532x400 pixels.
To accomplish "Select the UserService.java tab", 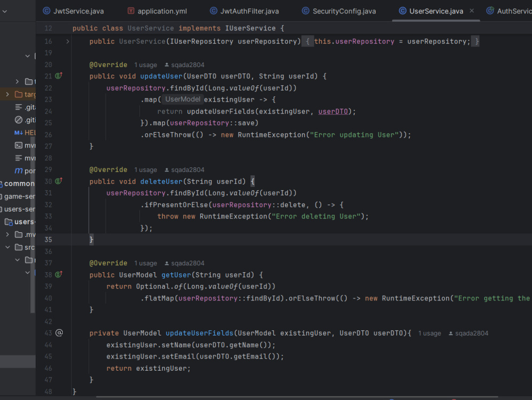I will point(436,11).
